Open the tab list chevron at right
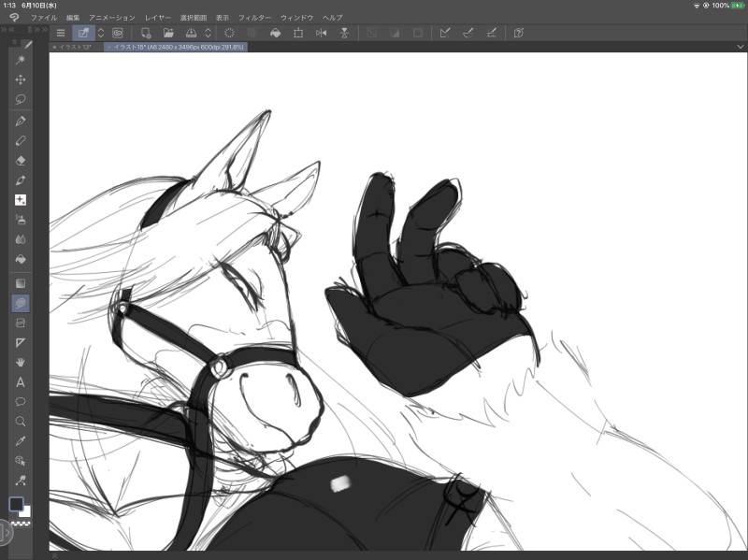This screenshot has height=560, width=748. (741, 47)
